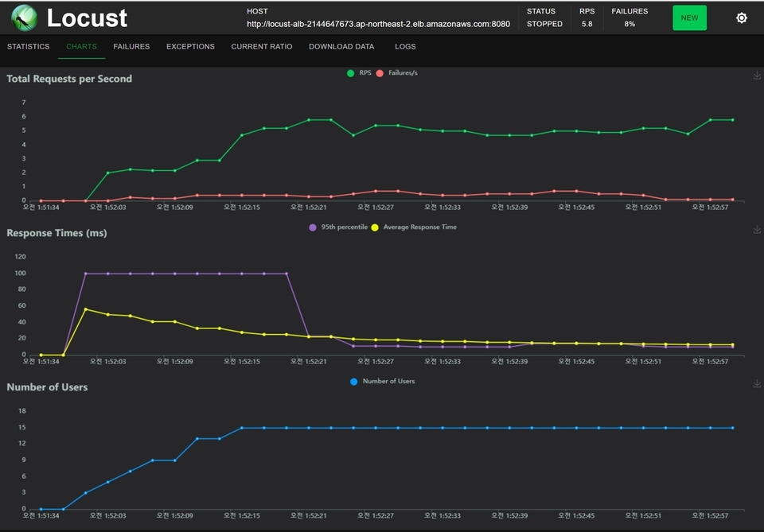Click "오전 1:52:57" label under users chart

pos(710,516)
